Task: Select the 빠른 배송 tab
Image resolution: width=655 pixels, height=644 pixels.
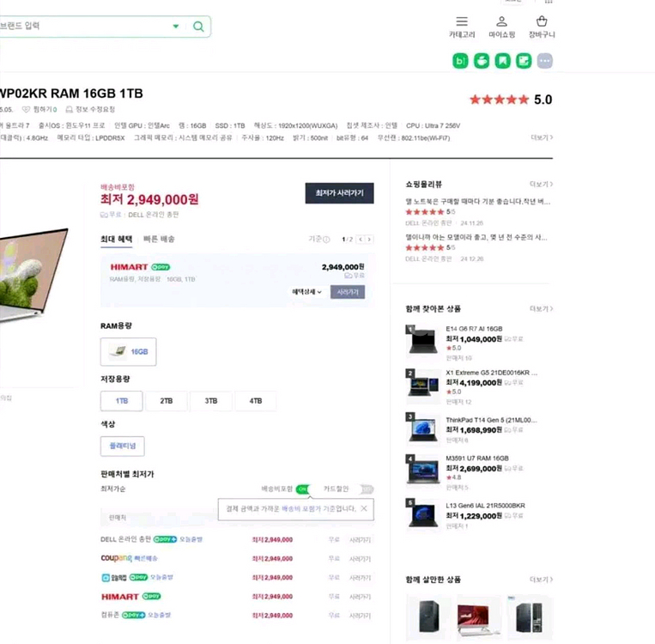Action: (x=159, y=239)
